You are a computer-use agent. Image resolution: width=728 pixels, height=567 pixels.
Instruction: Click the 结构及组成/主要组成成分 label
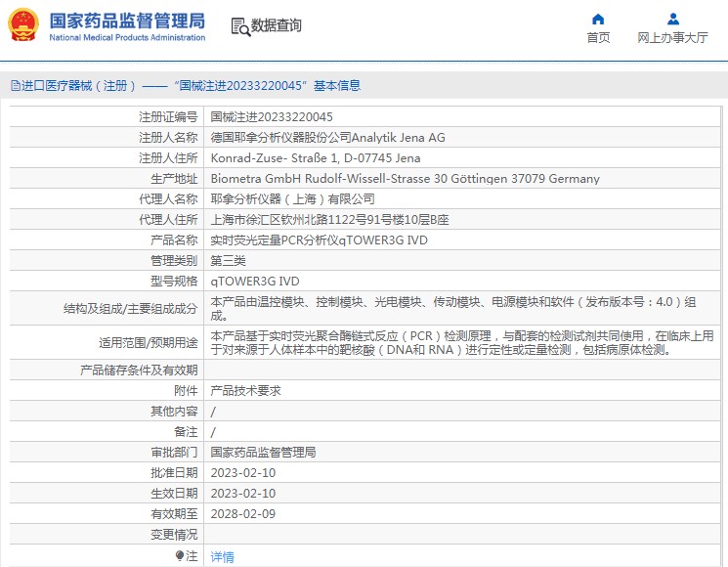pyautogui.click(x=131, y=308)
